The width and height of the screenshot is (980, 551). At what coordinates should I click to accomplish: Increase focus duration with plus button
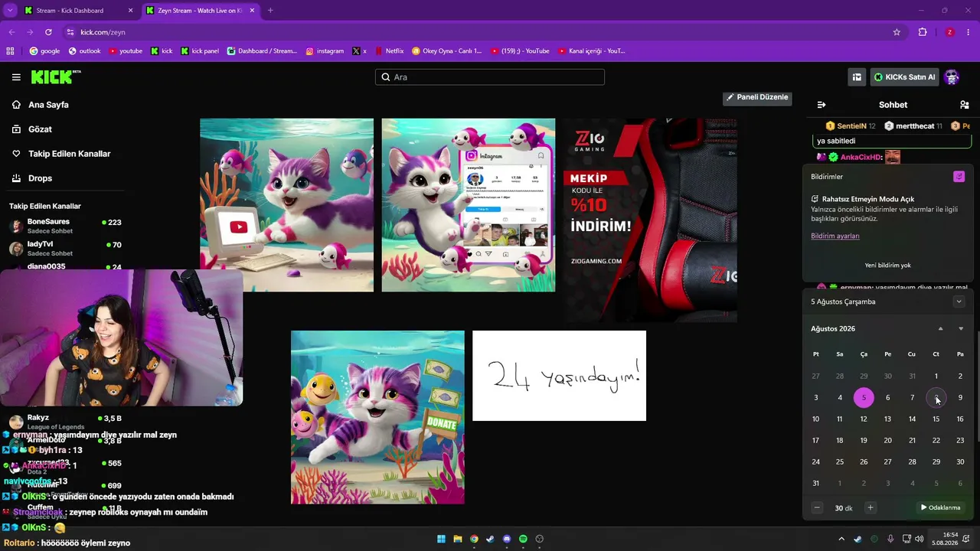tap(870, 507)
